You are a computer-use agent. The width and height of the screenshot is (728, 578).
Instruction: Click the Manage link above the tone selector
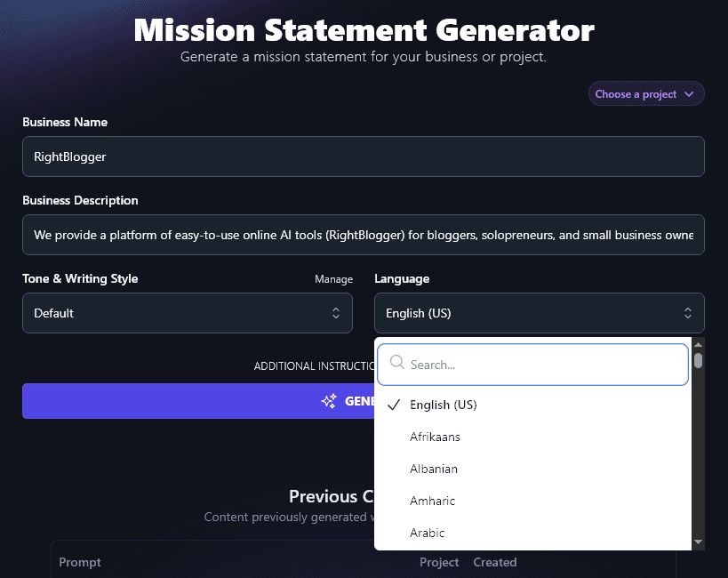(333, 278)
